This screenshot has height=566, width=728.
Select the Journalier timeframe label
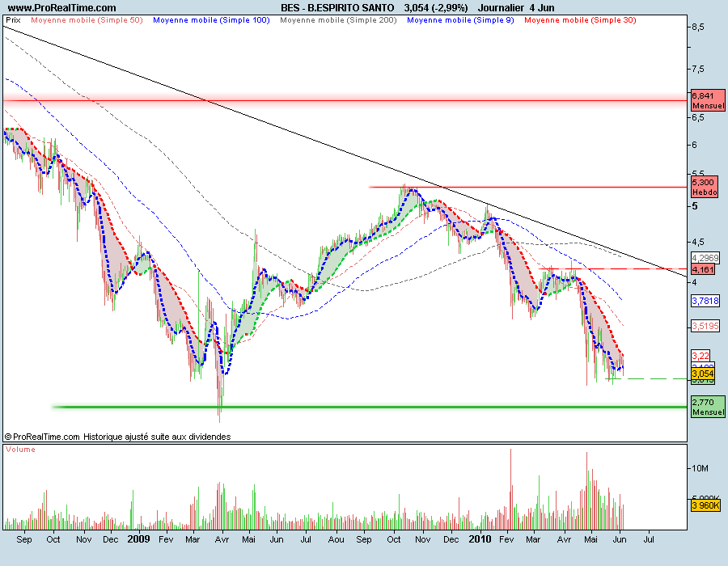[501, 8]
